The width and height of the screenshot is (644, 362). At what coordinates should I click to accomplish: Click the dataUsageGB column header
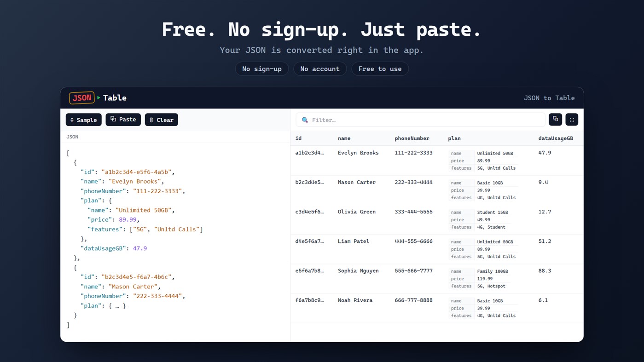click(x=556, y=138)
